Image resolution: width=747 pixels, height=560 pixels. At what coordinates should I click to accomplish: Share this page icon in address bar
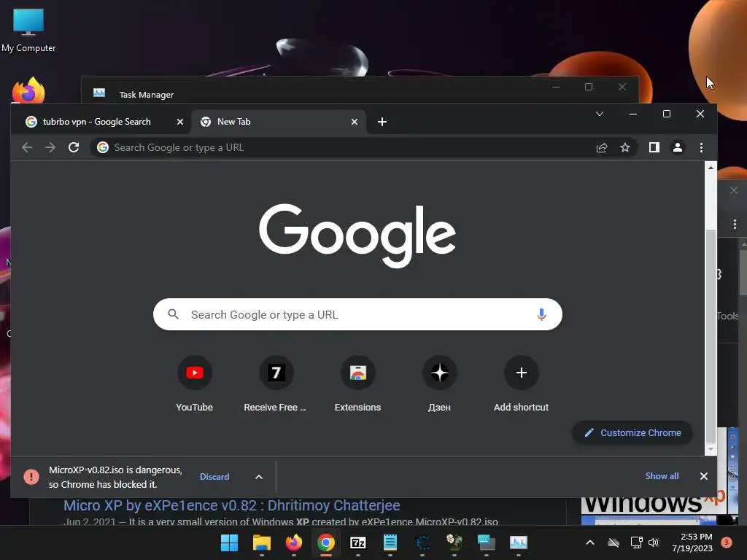[x=602, y=147]
